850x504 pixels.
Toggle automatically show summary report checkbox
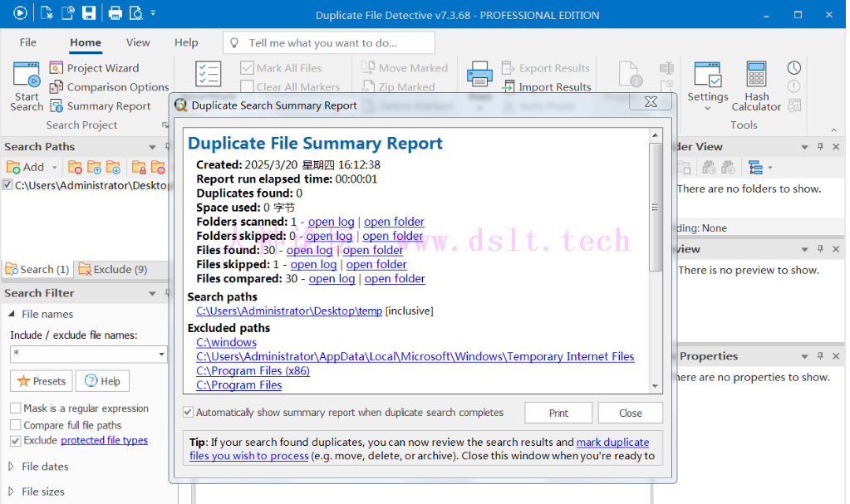pos(188,413)
